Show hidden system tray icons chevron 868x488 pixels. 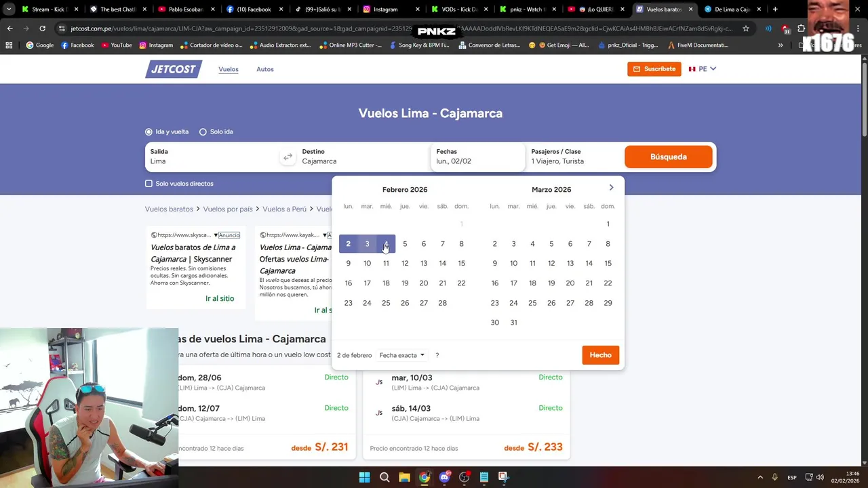coord(759,477)
